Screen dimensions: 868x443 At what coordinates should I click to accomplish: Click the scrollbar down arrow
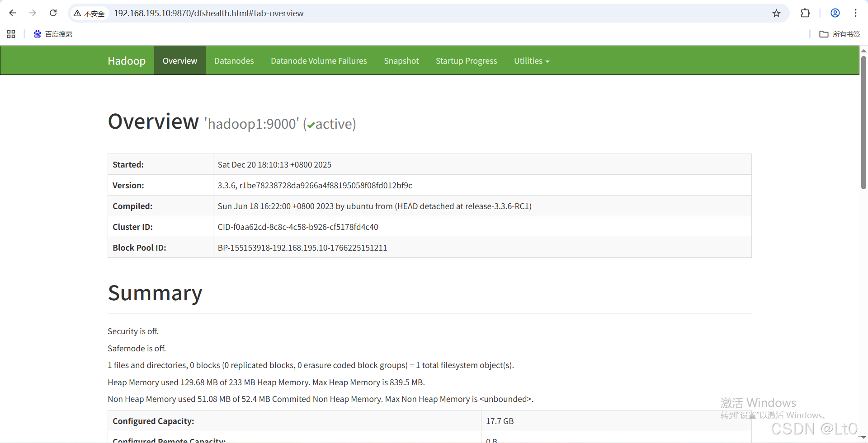pyautogui.click(x=863, y=437)
